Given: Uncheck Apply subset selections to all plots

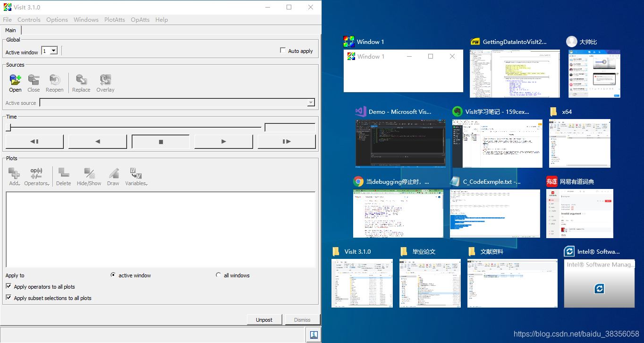Looking at the screenshot, I should point(8,298).
